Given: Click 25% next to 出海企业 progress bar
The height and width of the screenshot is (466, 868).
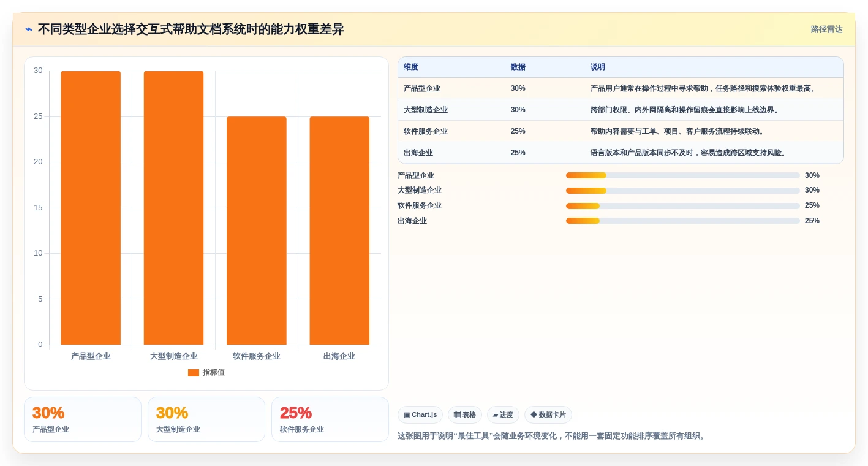Looking at the screenshot, I should click(812, 221).
